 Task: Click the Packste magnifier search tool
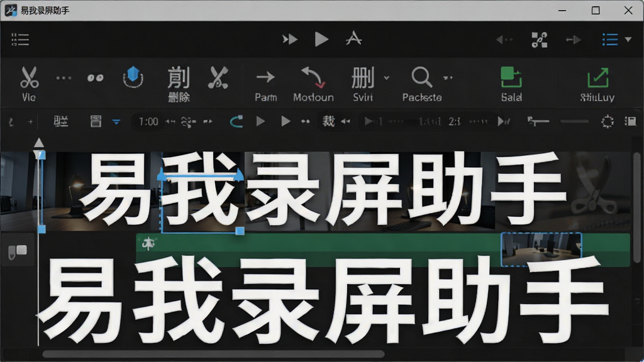pyautogui.click(x=422, y=85)
